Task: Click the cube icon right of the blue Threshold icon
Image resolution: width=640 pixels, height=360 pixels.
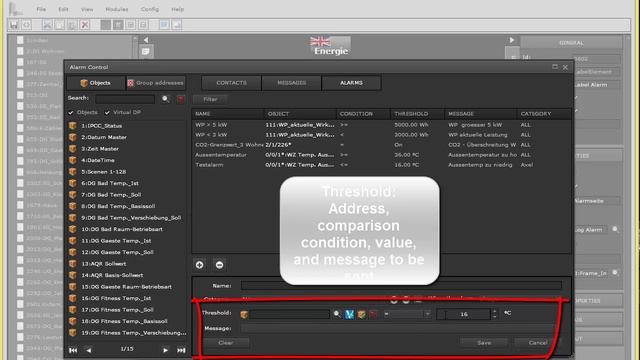Action: [x=361, y=314]
